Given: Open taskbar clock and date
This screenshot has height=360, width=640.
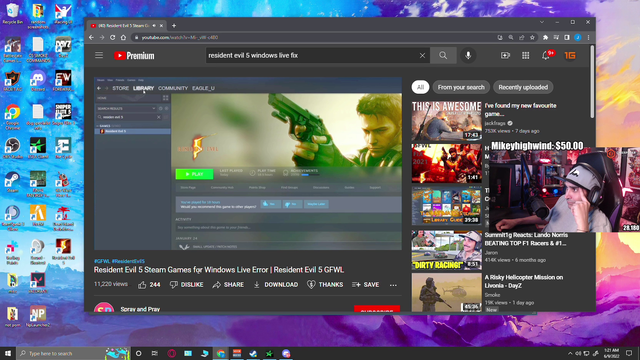Looking at the screenshot, I should tap(611, 353).
